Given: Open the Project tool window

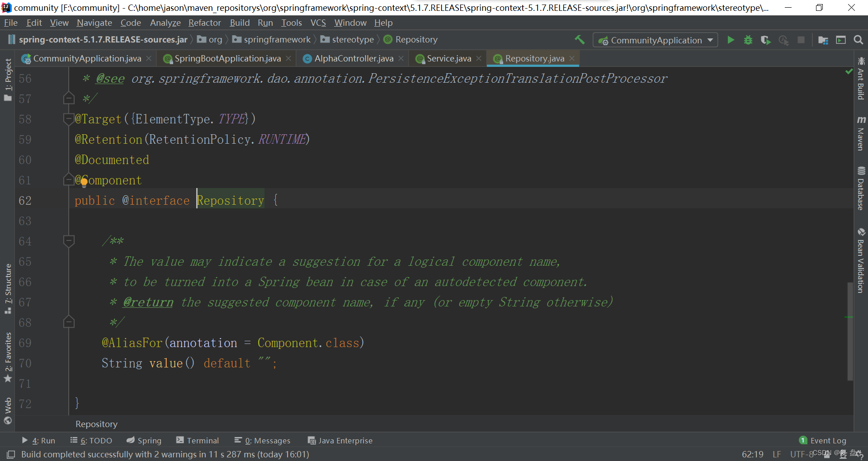Looking at the screenshot, I should pyautogui.click(x=8, y=80).
